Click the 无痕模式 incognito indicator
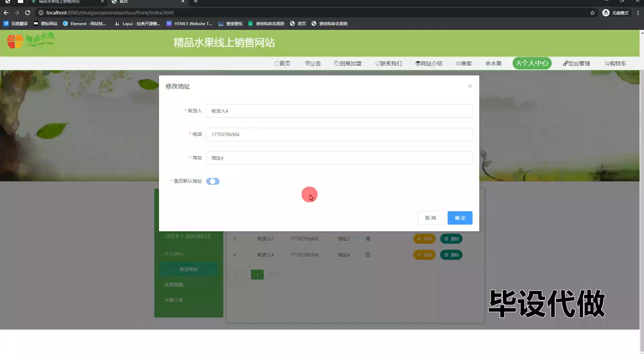Image resolution: width=644 pixels, height=354 pixels. (x=615, y=13)
